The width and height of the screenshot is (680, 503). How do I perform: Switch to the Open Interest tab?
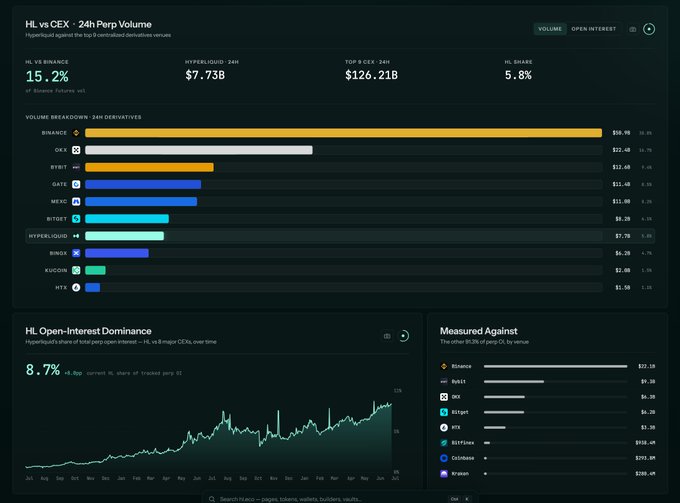tap(593, 29)
